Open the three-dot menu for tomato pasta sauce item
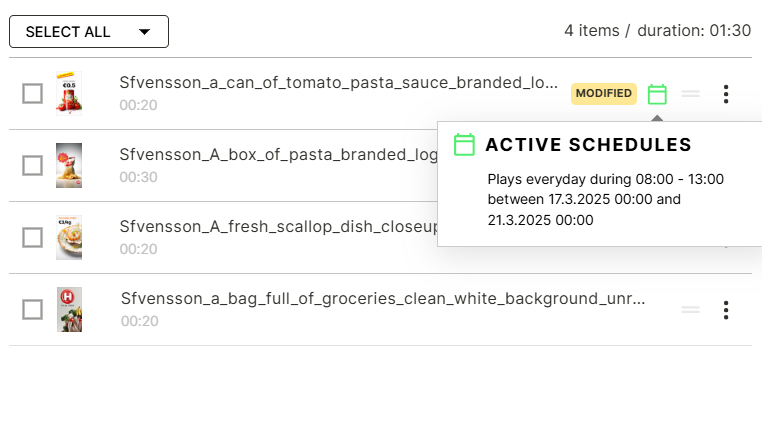The height and width of the screenshot is (426, 762). tap(726, 94)
